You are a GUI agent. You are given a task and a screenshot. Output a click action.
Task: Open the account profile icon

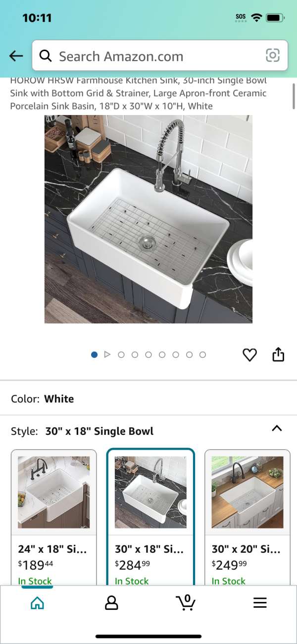111,603
